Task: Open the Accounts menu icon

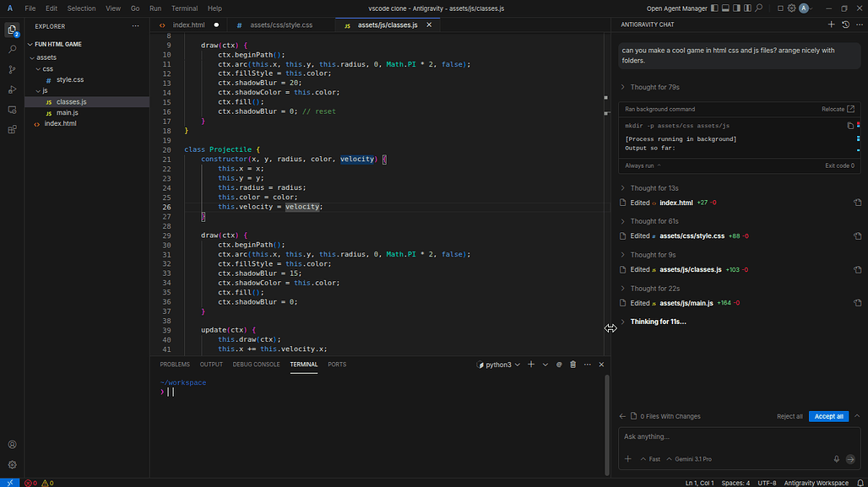Action: coord(12,445)
